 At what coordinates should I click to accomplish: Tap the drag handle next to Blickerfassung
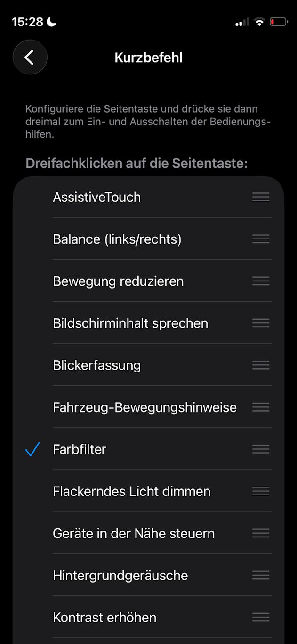[261, 365]
